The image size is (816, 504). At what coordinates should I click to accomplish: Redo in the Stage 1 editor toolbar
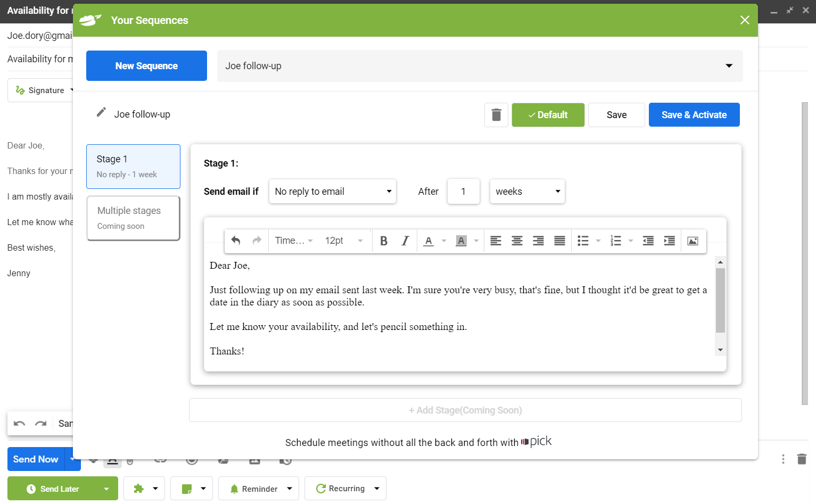pyautogui.click(x=257, y=241)
